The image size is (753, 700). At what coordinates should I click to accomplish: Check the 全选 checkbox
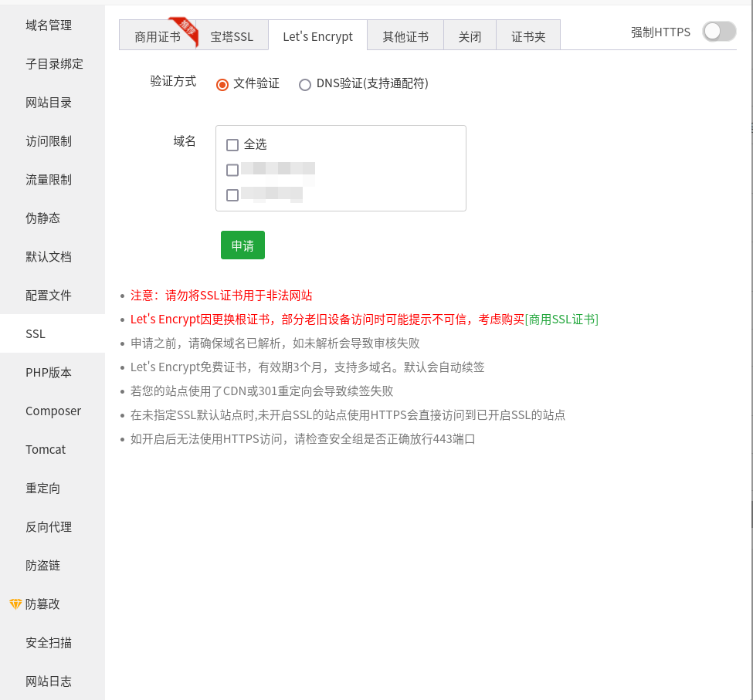(x=232, y=145)
